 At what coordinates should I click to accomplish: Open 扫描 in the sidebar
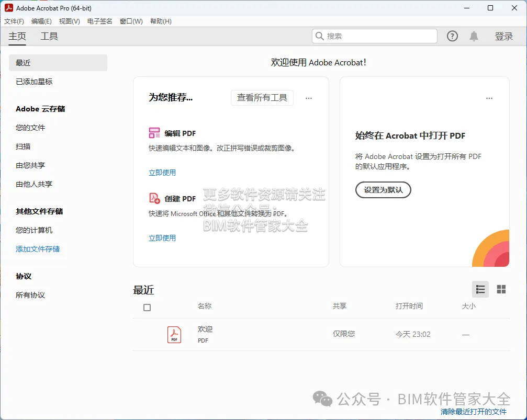[x=23, y=146]
